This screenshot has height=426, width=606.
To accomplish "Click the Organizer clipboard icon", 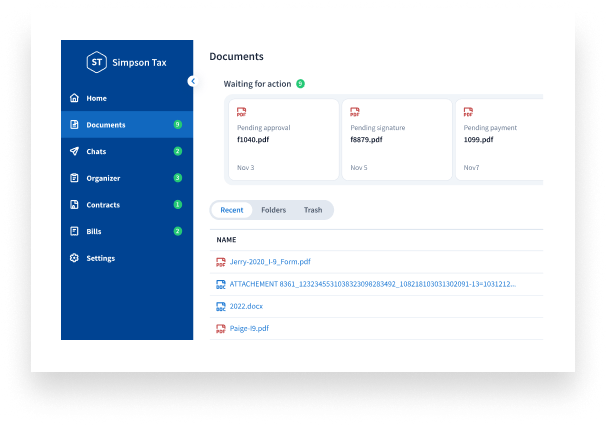I will tap(74, 178).
